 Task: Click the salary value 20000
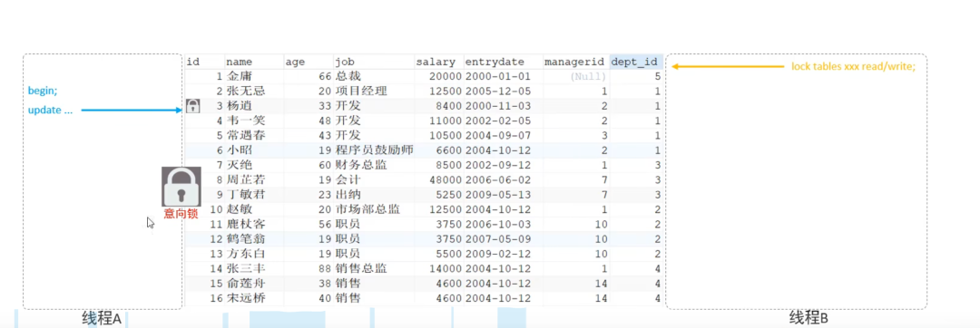pyautogui.click(x=445, y=77)
